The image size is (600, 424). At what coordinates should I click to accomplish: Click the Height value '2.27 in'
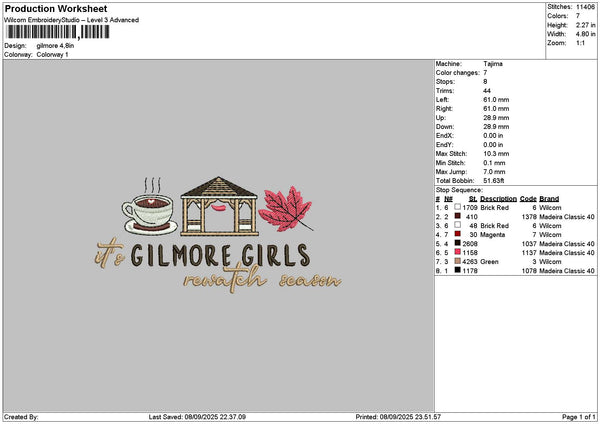click(x=585, y=25)
